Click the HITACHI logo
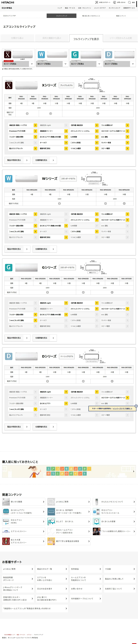 [x=8, y=2]
